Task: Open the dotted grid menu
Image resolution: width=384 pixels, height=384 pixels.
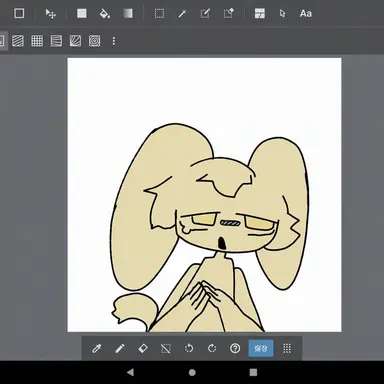Action: tap(287, 349)
